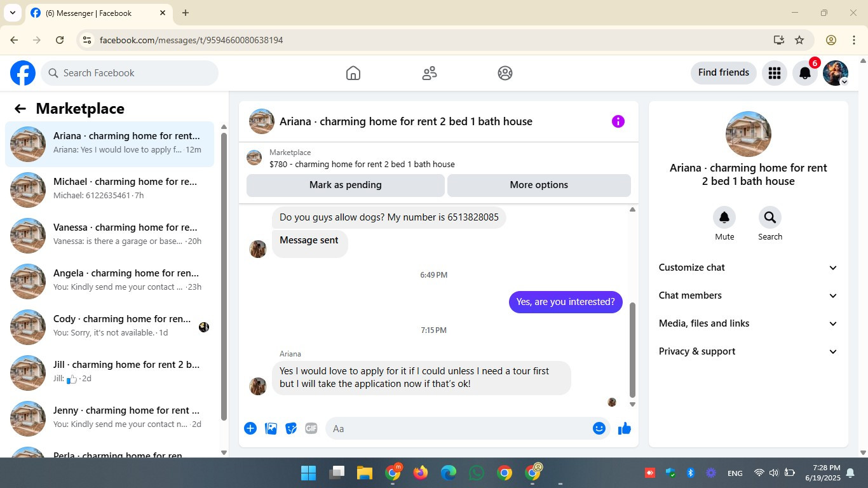This screenshot has height=488, width=868.
Task: Click the 'Message sent' bubble
Action: (309, 243)
